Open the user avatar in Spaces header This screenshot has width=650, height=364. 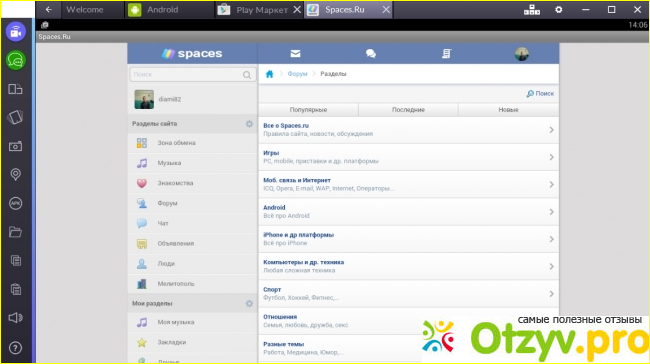click(x=521, y=54)
